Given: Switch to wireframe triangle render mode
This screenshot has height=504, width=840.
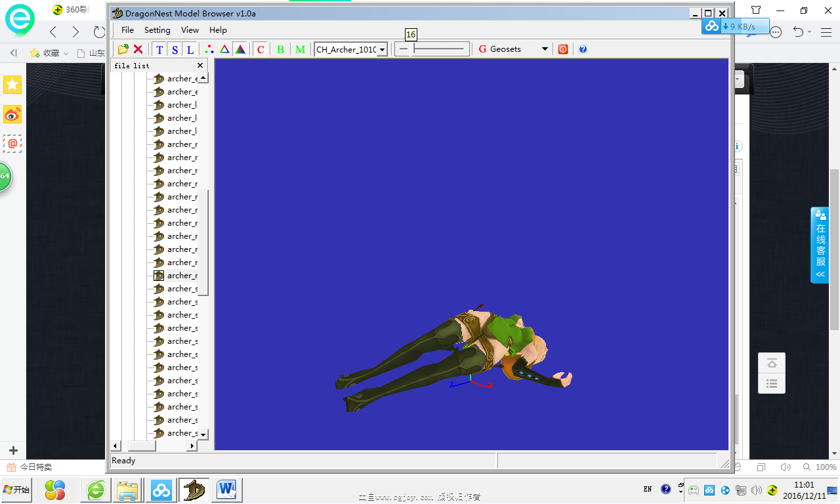Looking at the screenshot, I should (224, 49).
